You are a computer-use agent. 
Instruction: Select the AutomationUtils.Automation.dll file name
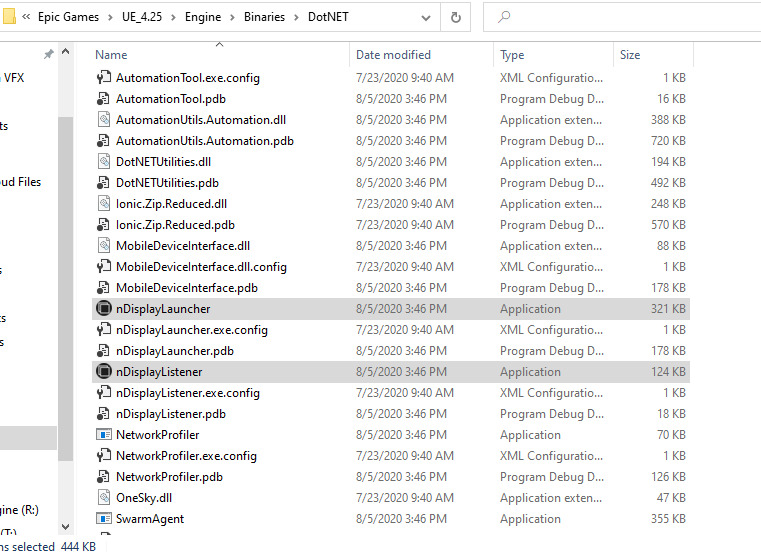pos(201,120)
